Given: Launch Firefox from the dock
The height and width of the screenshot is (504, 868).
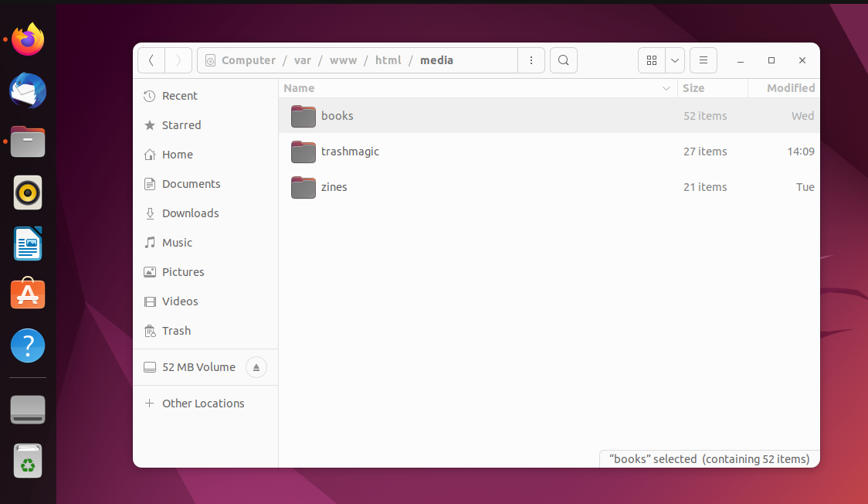Looking at the screenshot, I should 28,39.
